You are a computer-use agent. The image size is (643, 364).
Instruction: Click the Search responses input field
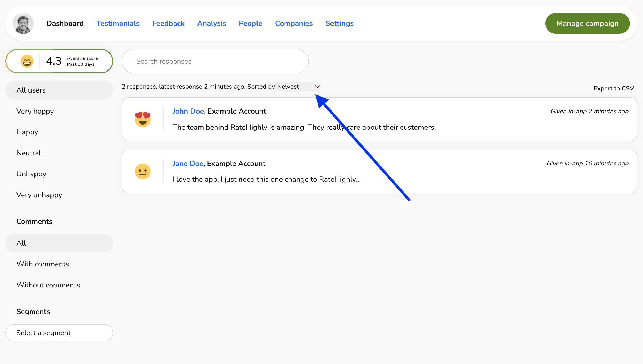(215, 61)
